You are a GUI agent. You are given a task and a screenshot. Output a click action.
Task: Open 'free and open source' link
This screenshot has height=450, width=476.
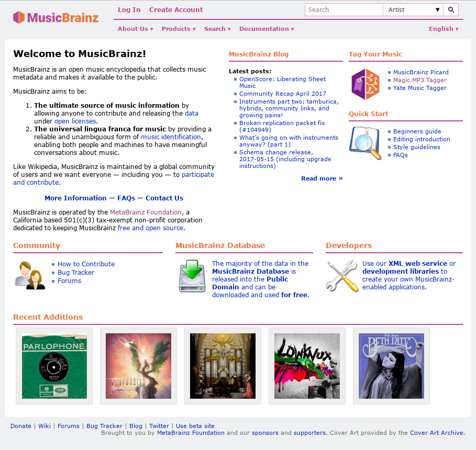(x=151, y=228)
